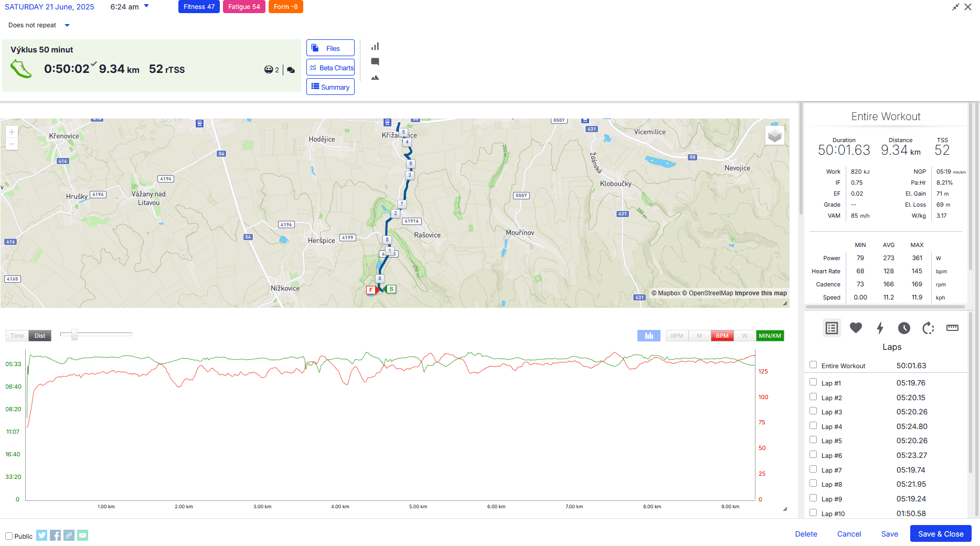Open the comment bubble icon below the chart icon

click(x=375, y=62)
